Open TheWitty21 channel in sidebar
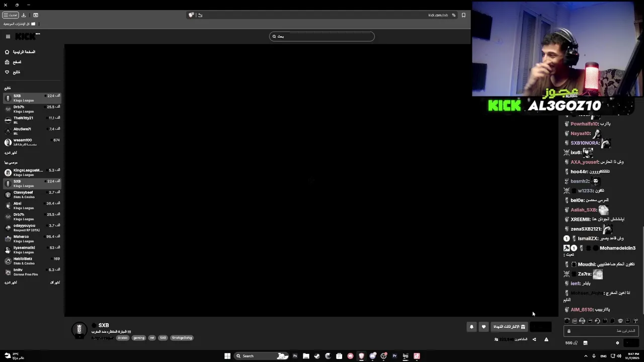 [x=32, y=120]
